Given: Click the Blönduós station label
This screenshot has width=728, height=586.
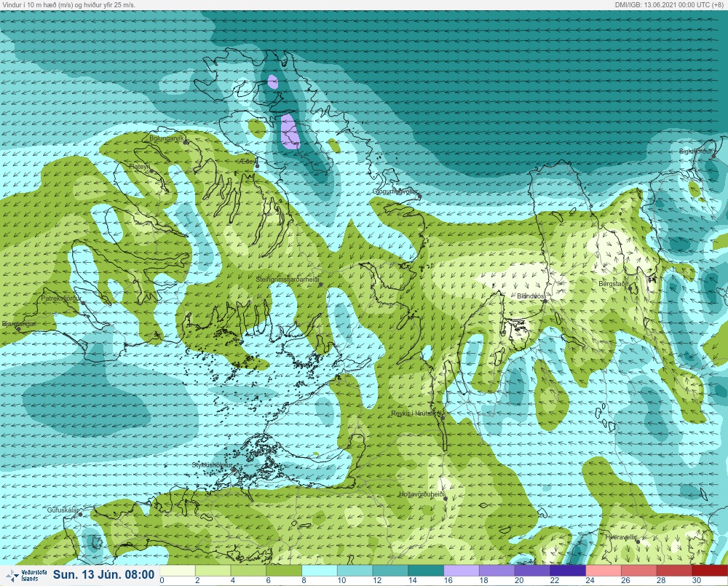Looking at the screenshot, I should [x=531, y=296].
